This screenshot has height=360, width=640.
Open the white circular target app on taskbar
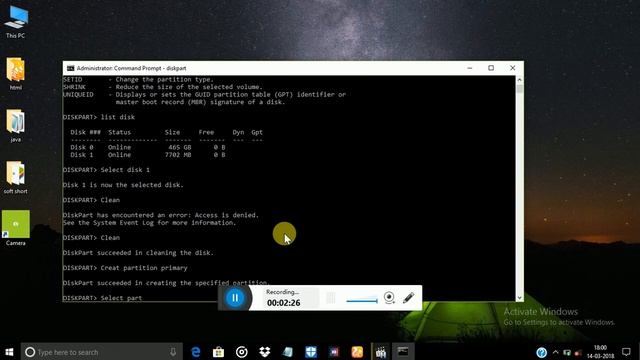(x=242, y=352)
